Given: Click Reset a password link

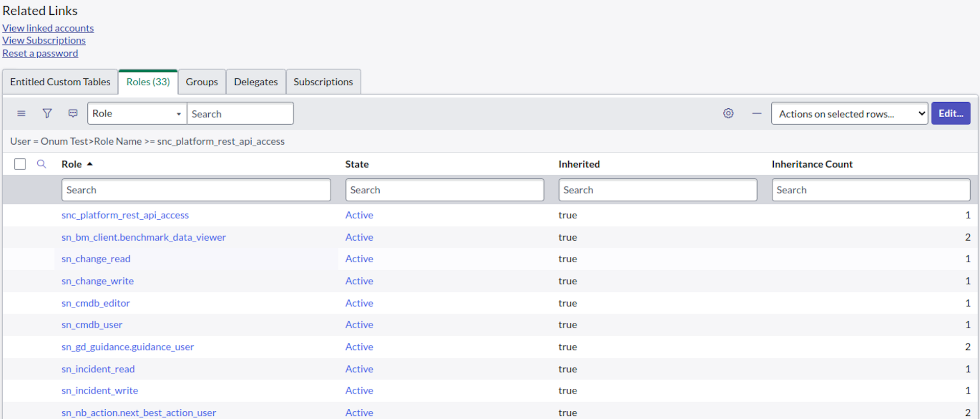Looking at the screenshot, I should coord(40,53).
